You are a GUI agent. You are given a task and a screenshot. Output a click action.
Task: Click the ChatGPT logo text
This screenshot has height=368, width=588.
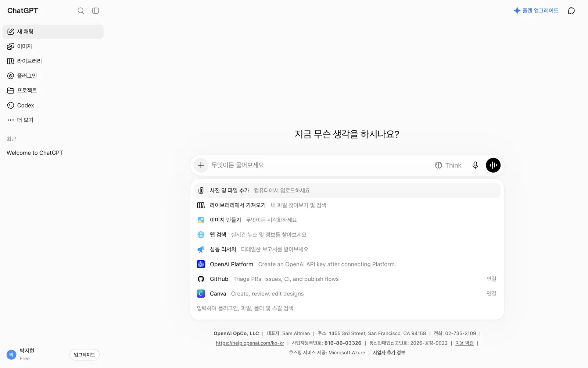(x=23, y=11)
